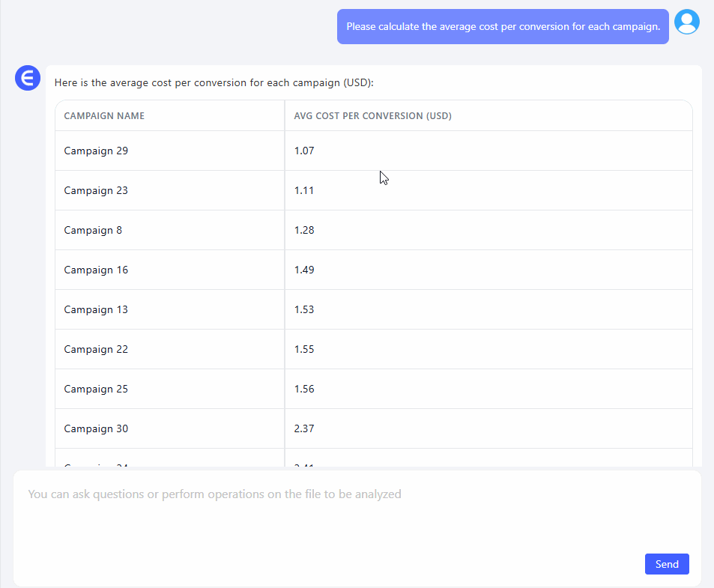The width and height of the screenshot is (714, 588).
Task: Click the user's blue message bubble
Action: pos(503,27)
